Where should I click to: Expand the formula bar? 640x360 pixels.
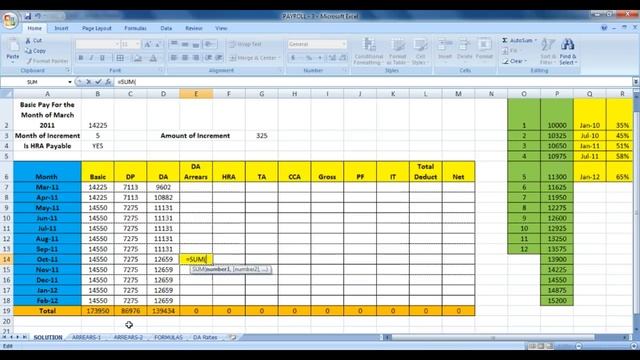point(636,82)
